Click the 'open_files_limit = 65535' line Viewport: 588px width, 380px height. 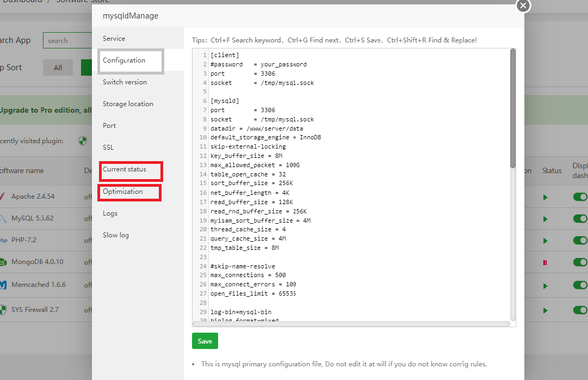(253, 293)
